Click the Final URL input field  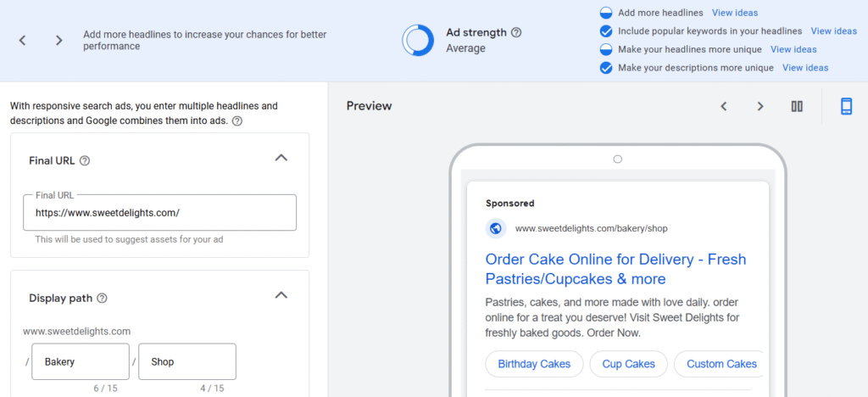pyautogui.click(x=159, y=213)
